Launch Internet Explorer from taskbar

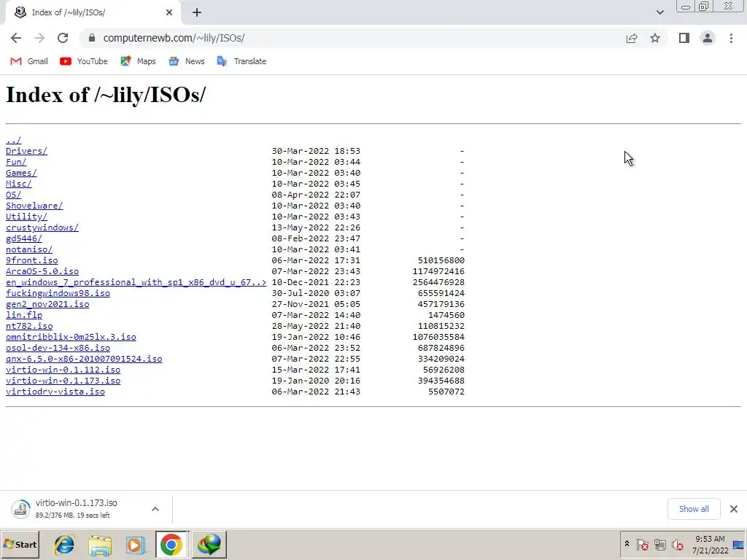click(x=64, y=545)
